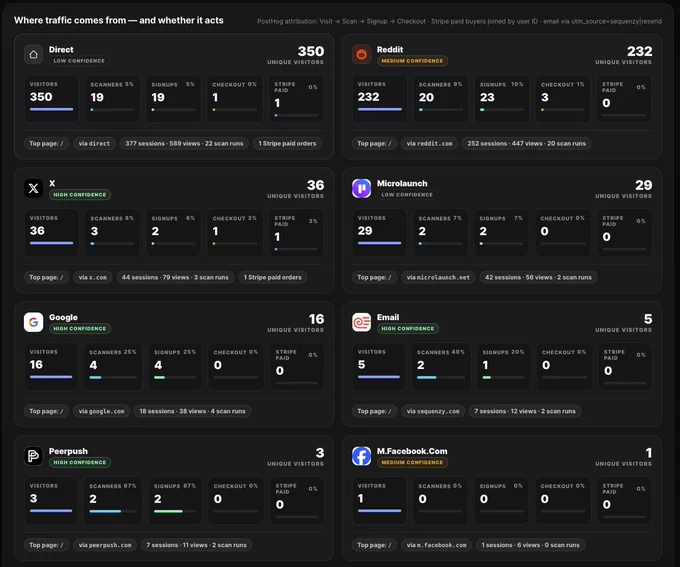Viewport: 680px width, 567px height.
Task: Select the 'via sequenzy.com' chip
Action: click(x=433, y=411)
